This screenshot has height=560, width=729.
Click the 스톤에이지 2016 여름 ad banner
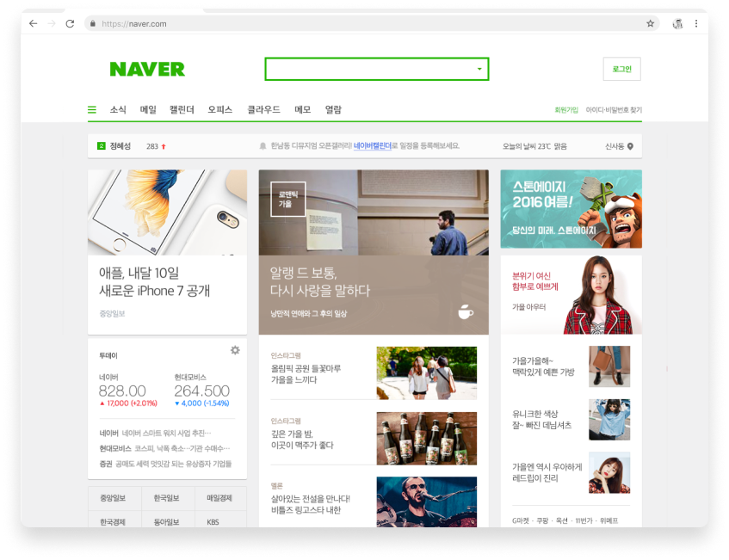pyautogui.click(x=571, y=209)
